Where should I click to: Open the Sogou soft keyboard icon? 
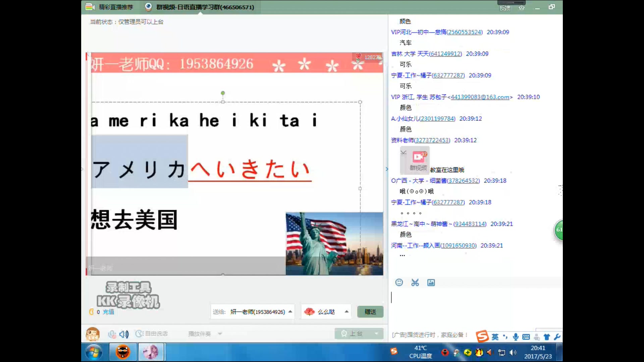tap(526, 337)
